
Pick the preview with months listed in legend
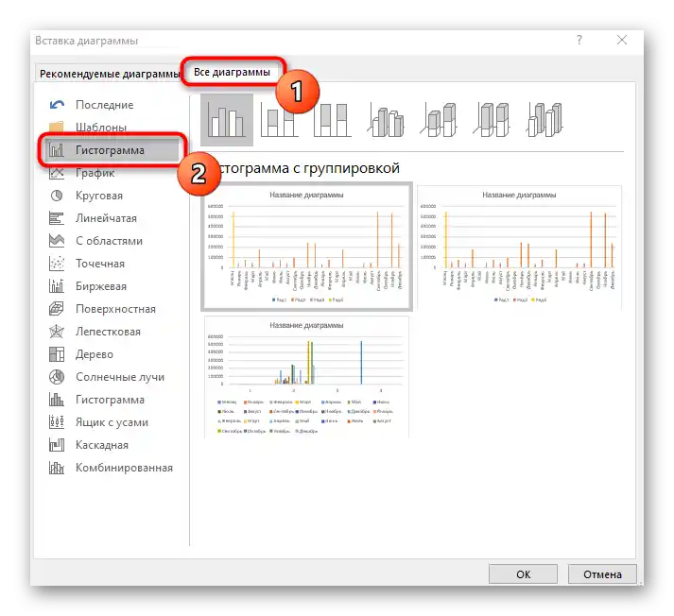tap(306, 377)
